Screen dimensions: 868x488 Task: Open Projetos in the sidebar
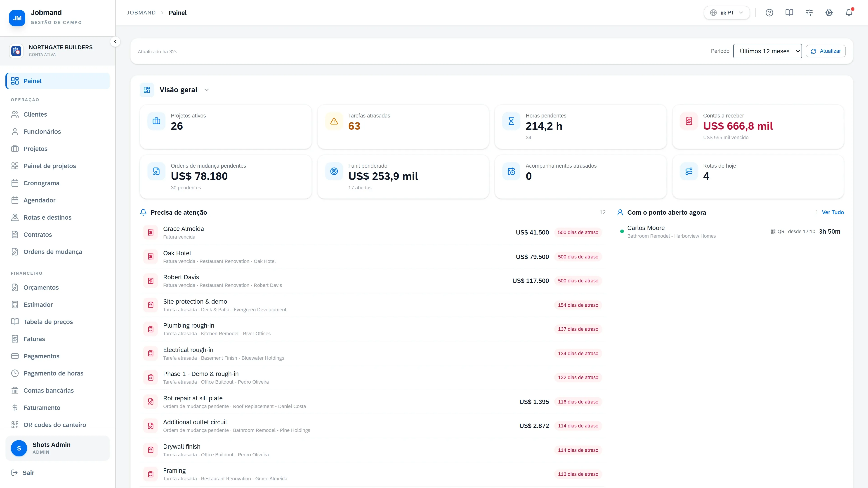pos(58,149)
